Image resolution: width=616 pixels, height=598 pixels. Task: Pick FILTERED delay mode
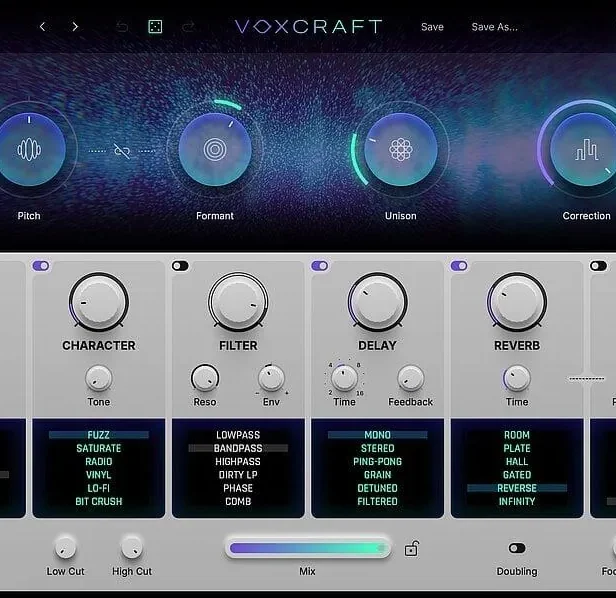[x=378, y=502]
